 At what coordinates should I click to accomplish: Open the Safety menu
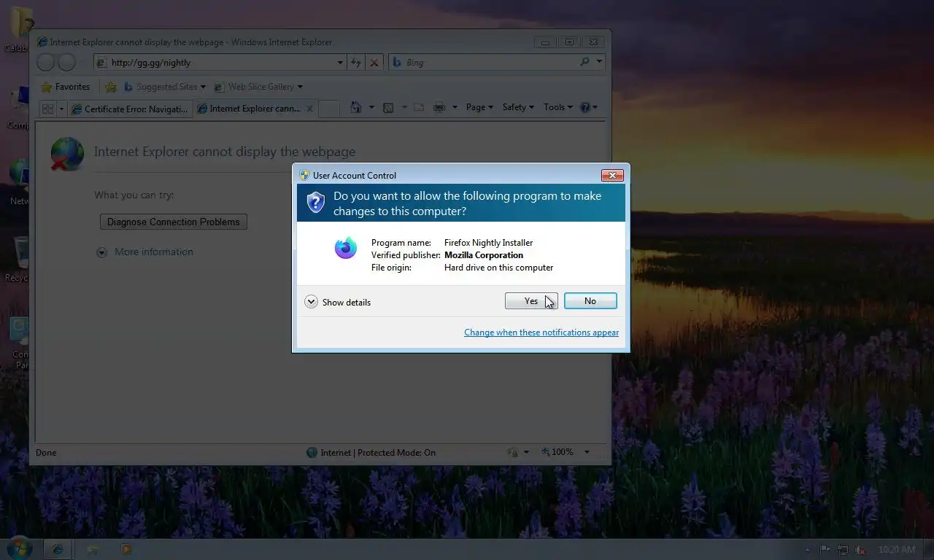click(x=518, y=107)
